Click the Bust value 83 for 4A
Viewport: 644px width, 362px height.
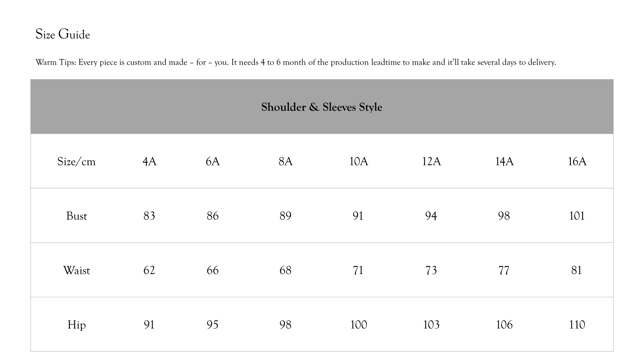tap(149, 216)
